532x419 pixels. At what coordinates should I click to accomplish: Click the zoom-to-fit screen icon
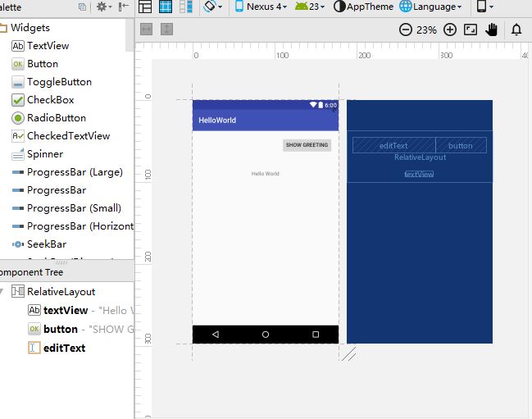471,30
